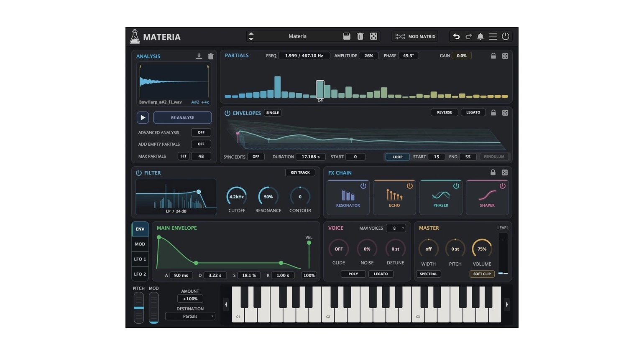
Task: Change the envelopes Single mode selector
Action: (273, 113)
